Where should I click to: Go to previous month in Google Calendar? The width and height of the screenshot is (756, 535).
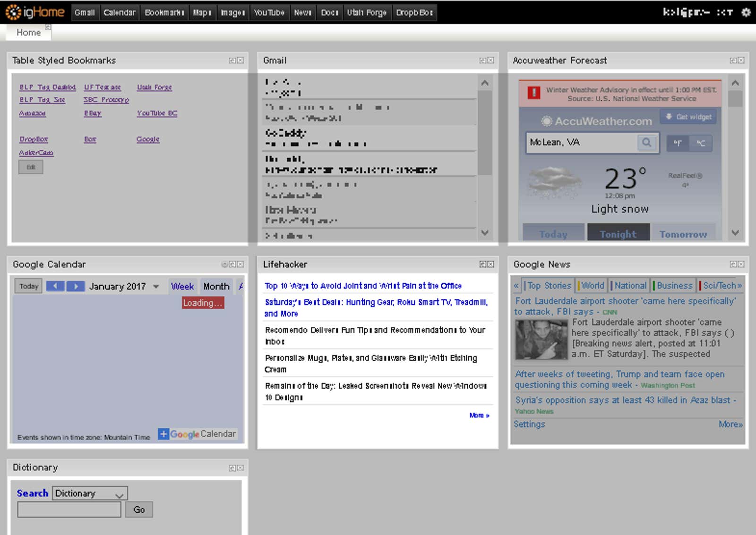pos(55,286)
